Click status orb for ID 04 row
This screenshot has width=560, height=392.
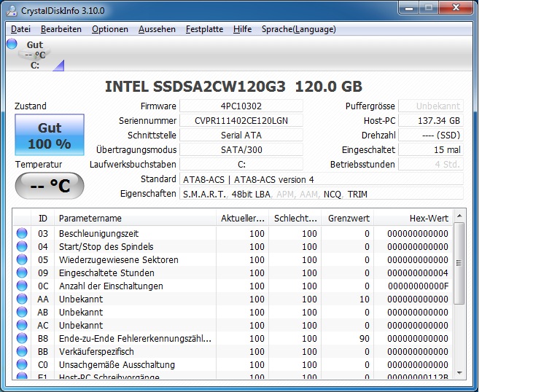[x=22, y=246]
